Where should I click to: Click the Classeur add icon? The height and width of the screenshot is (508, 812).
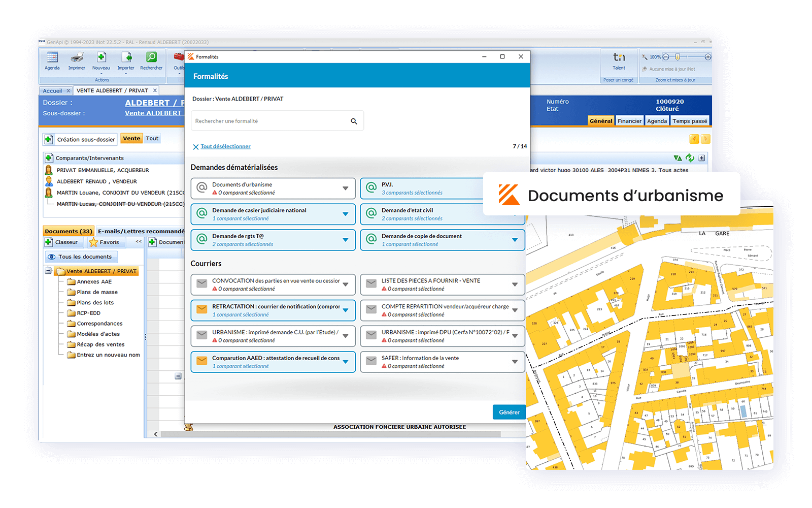coord(49,242)
